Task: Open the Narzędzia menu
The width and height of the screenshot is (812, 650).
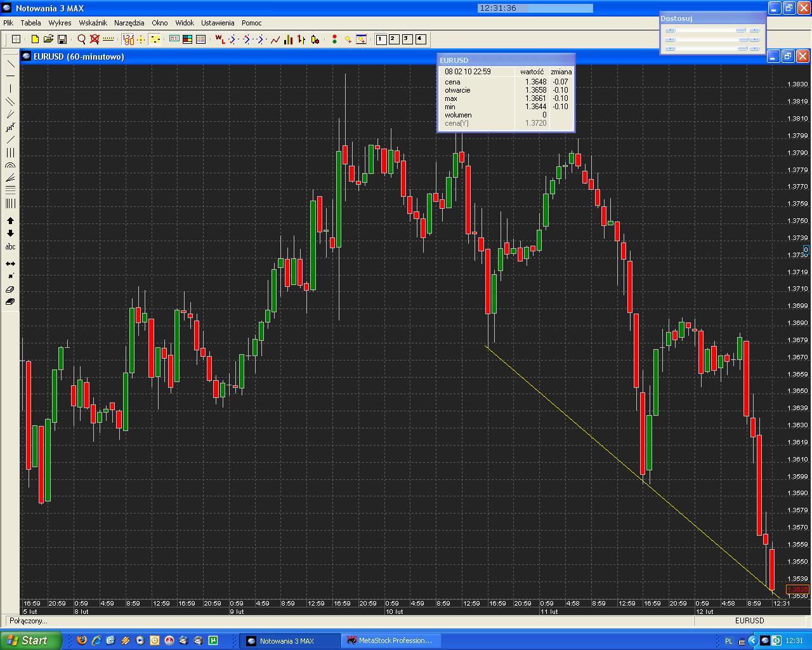Action: [129, 23]
